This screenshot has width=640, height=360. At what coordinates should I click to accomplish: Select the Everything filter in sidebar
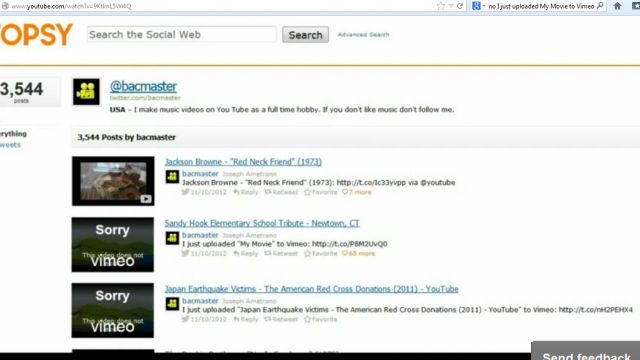(x=13, y=133)
